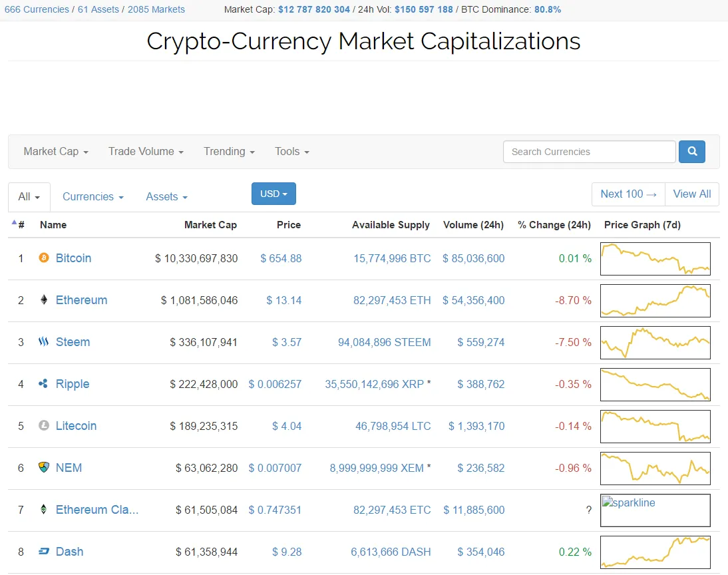Open Dash's 7d price graph
Screen dimensions: 728x575
(655, 552)
